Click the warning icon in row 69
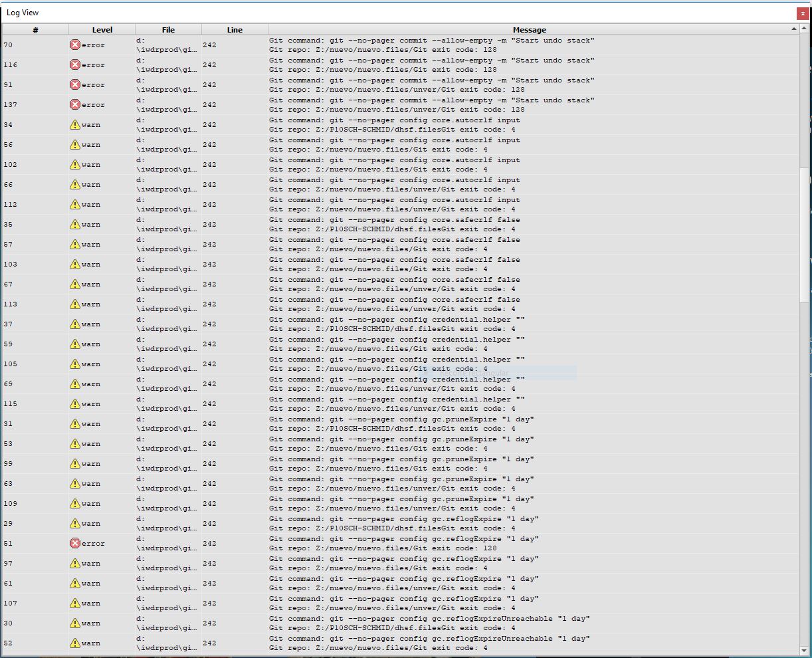The height and width of the screenshot is (658, 812). click(75, 384)
